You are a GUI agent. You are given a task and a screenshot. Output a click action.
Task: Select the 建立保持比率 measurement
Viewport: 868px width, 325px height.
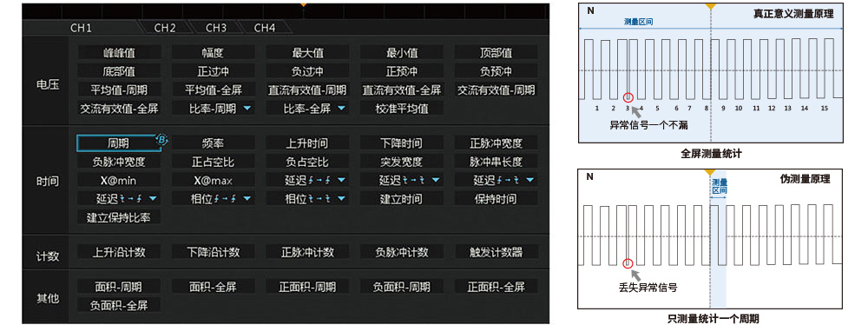[x=120, y=217]
